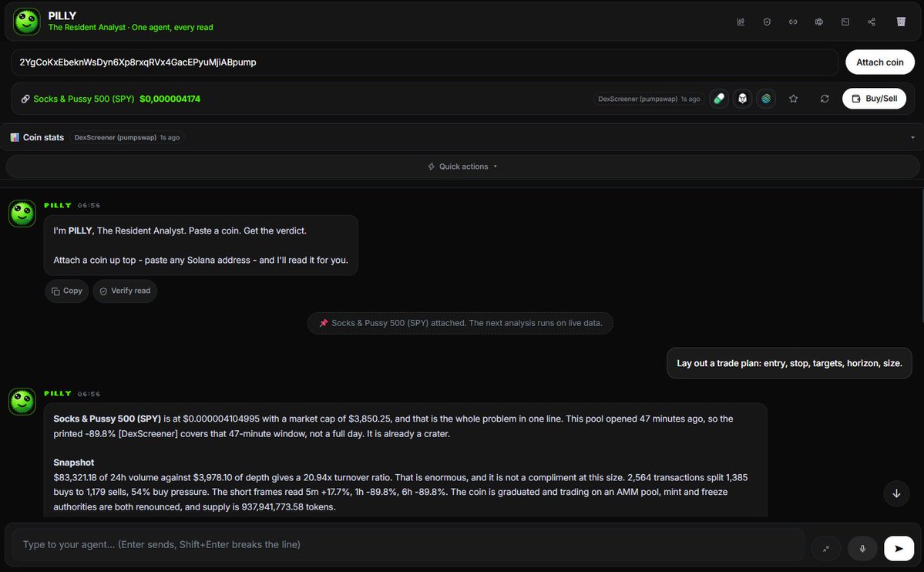Viewport: 924px width, 572px height.
Task: Open the green pill pump.fun icon
Action: [x=719, y=99]
